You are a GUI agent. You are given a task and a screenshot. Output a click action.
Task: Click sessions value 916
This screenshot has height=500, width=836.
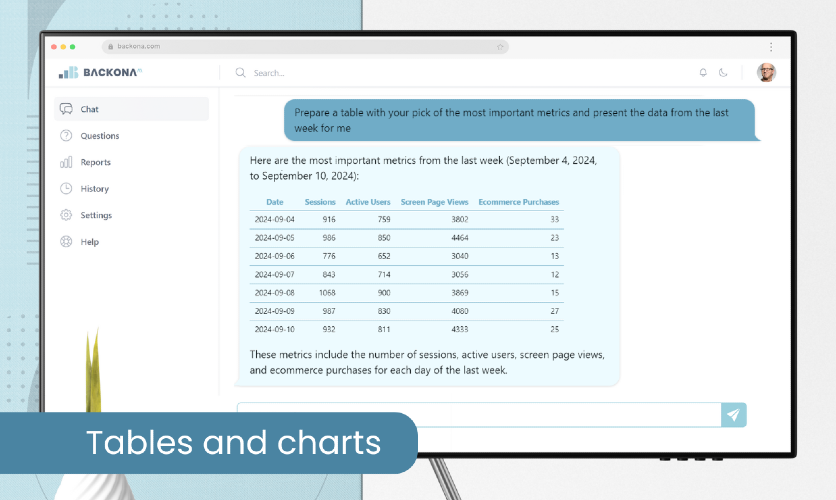(329, 219)
